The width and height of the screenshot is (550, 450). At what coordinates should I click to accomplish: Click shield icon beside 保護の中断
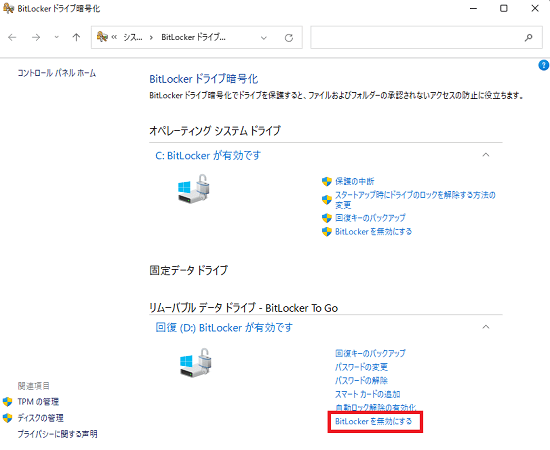pyautogui.click(x=327, y=181)
